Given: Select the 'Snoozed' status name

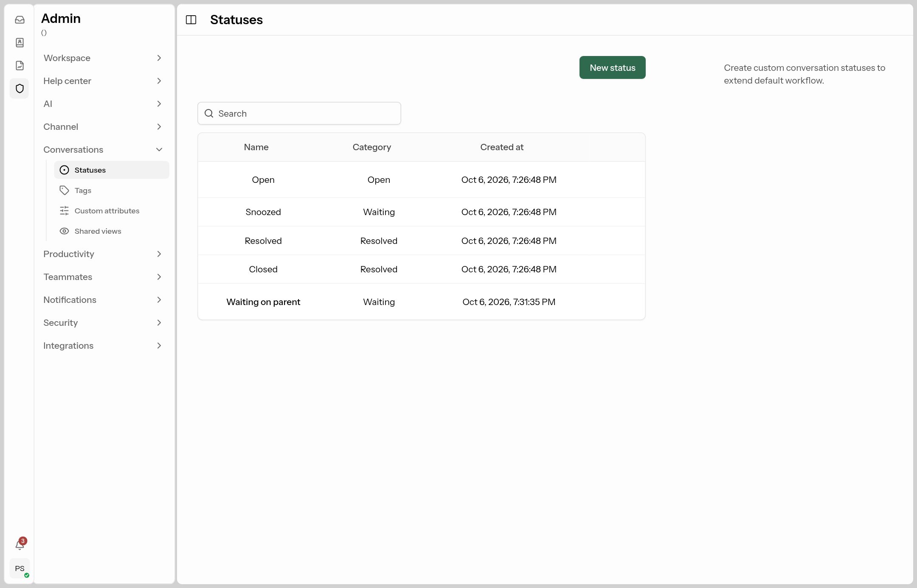Looking at the screenshot, I should pos(263,212).
